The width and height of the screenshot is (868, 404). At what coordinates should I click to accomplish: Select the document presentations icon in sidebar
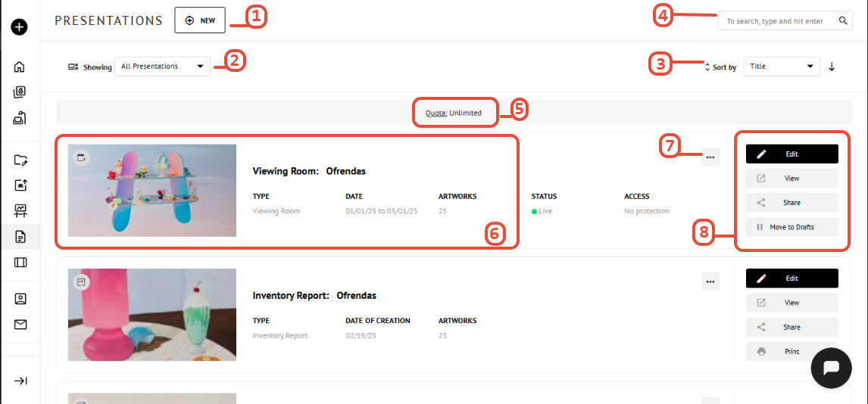click(20, 237)
